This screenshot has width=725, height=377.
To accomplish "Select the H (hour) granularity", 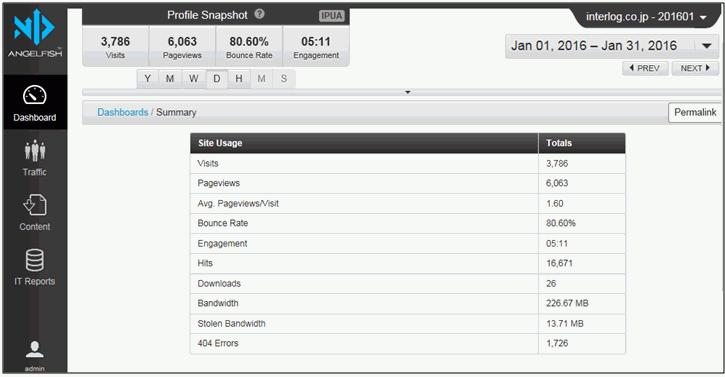I will coord(239,79).
